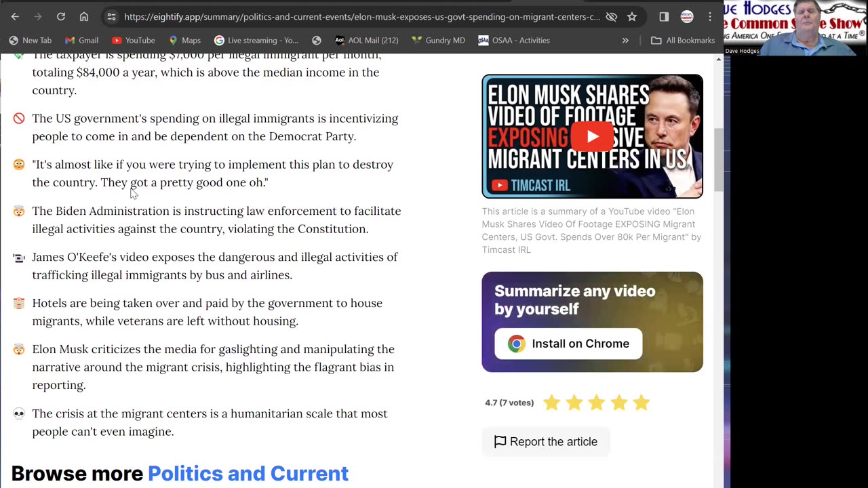Open the browser home page icon
The image size is (868, 488).
point(84,16)
